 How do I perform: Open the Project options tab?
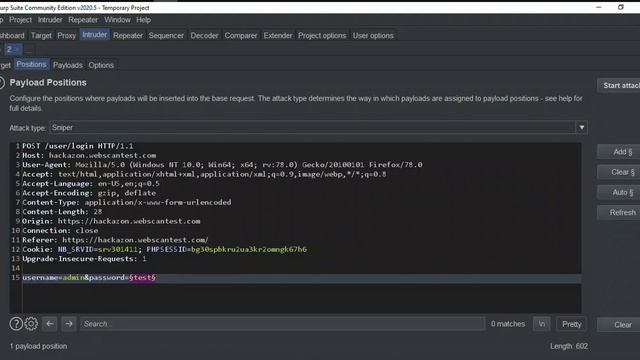tap(322, 36)
